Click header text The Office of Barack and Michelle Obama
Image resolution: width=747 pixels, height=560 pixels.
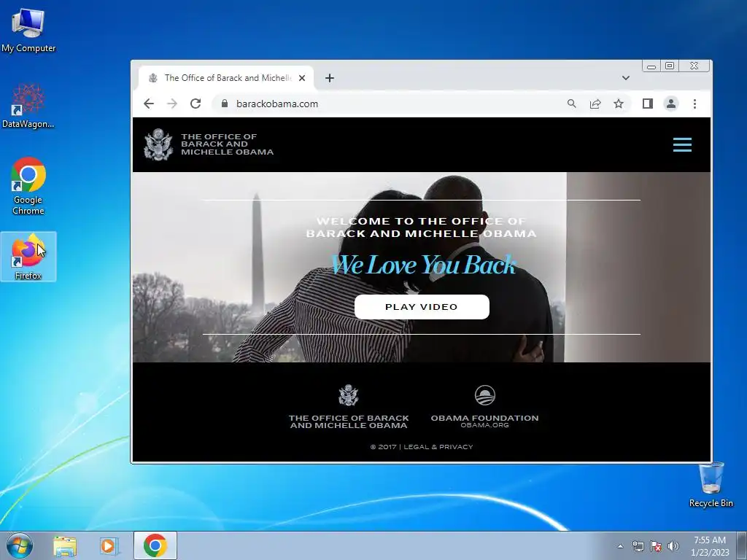click(228, 144)
